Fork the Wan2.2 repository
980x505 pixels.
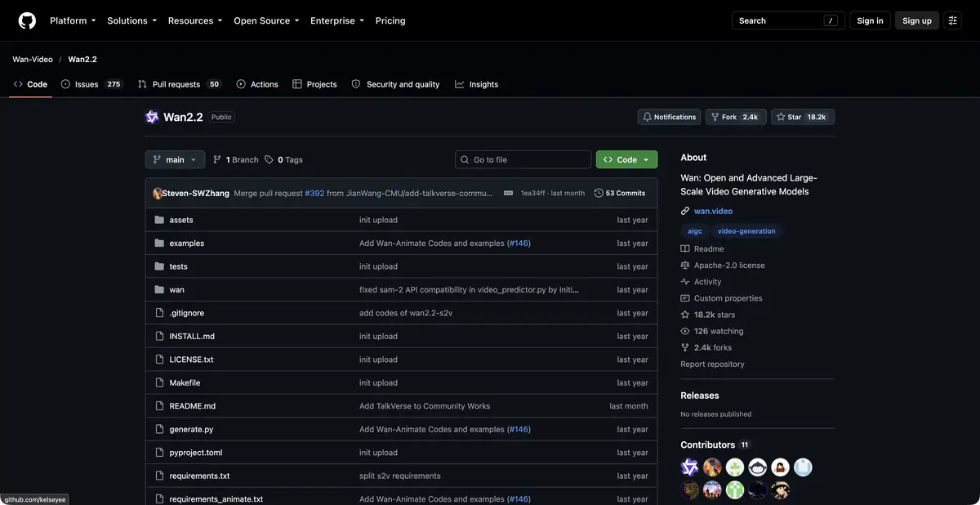(735, 117)
